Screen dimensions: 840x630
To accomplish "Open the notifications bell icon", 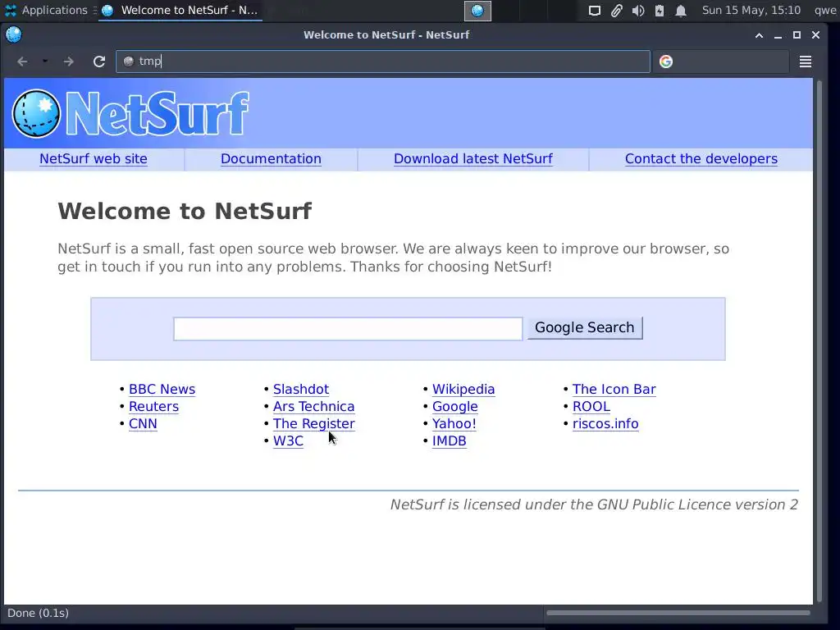I will click(x=680, y=11).
